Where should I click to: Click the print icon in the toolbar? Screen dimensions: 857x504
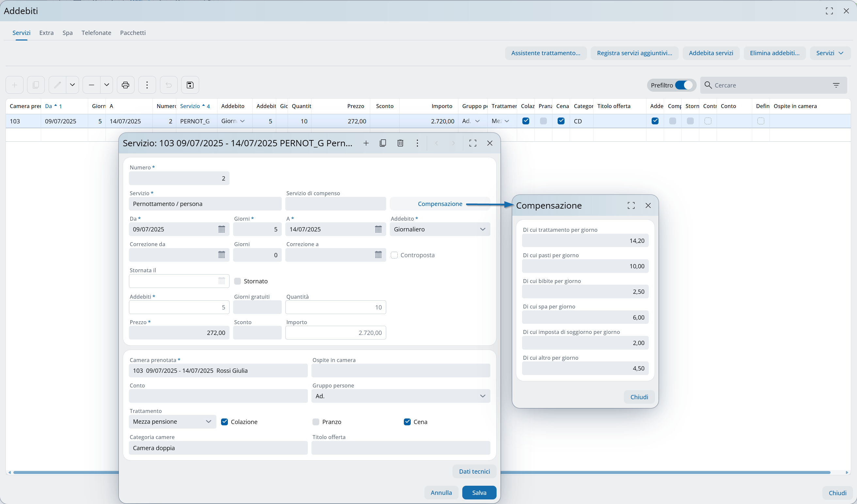tap(125, 85)
